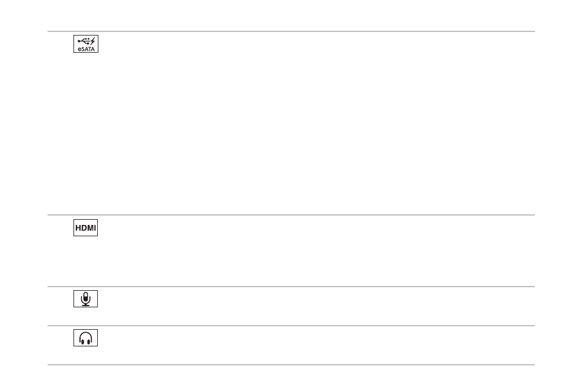Select the HDMI connector icon

(85, 228)
